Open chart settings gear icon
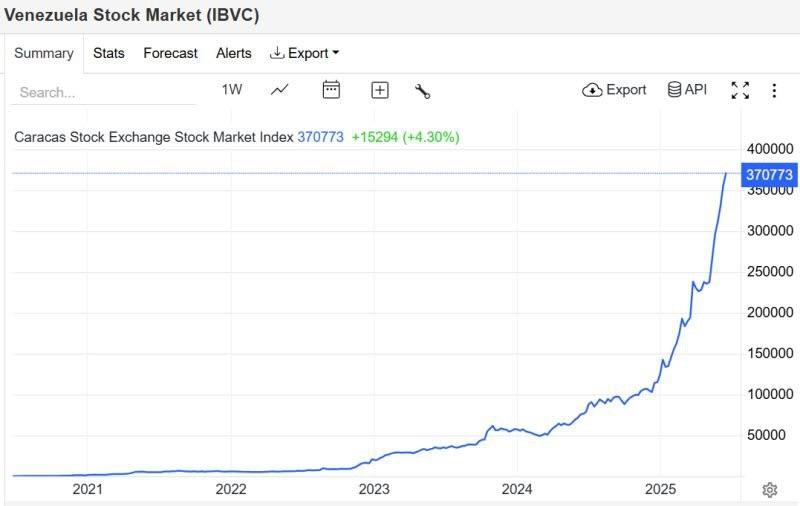The width and height of the screenshot is (800, 506). tap(770, 489)
